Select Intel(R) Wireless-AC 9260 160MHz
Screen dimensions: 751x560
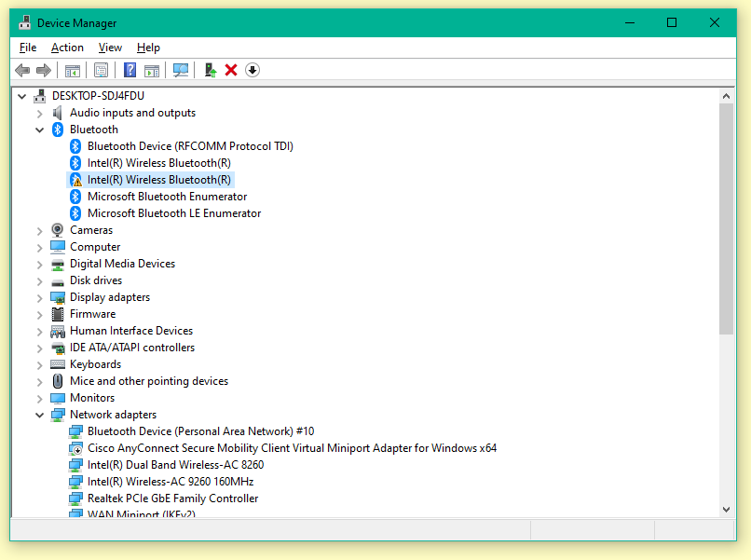(171, 482)
